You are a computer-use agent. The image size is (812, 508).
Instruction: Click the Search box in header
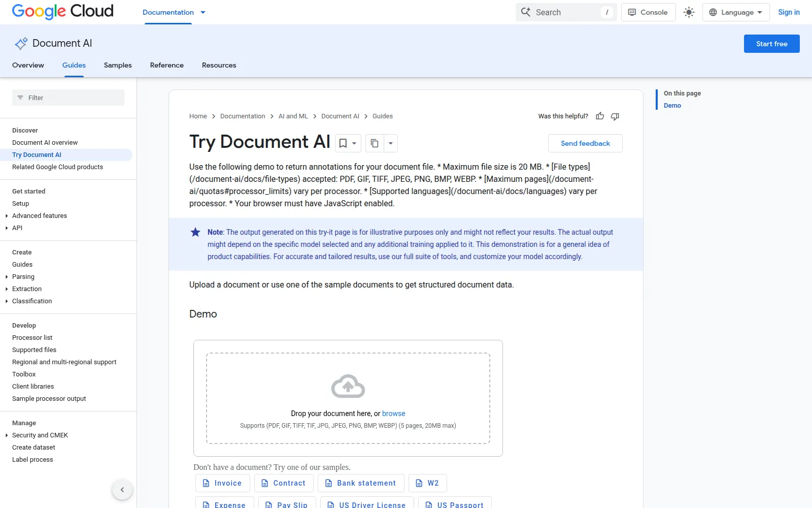(x=566, y=12)
